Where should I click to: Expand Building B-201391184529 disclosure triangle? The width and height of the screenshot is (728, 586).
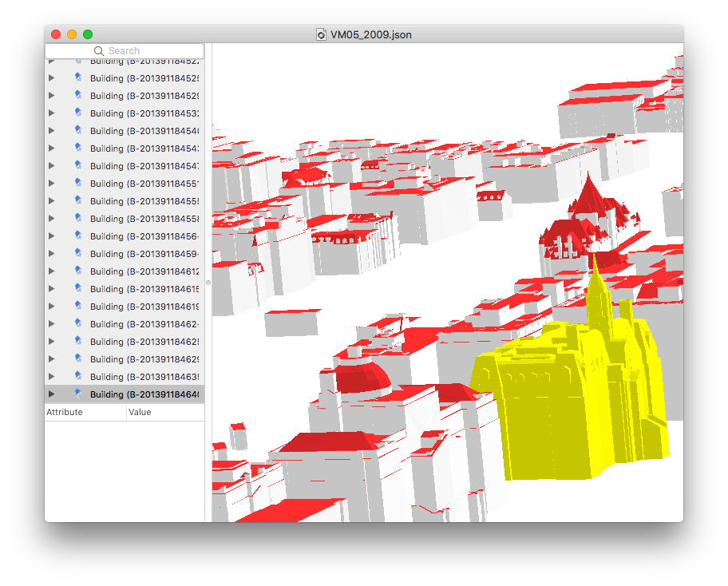click(x=52, y=96)
